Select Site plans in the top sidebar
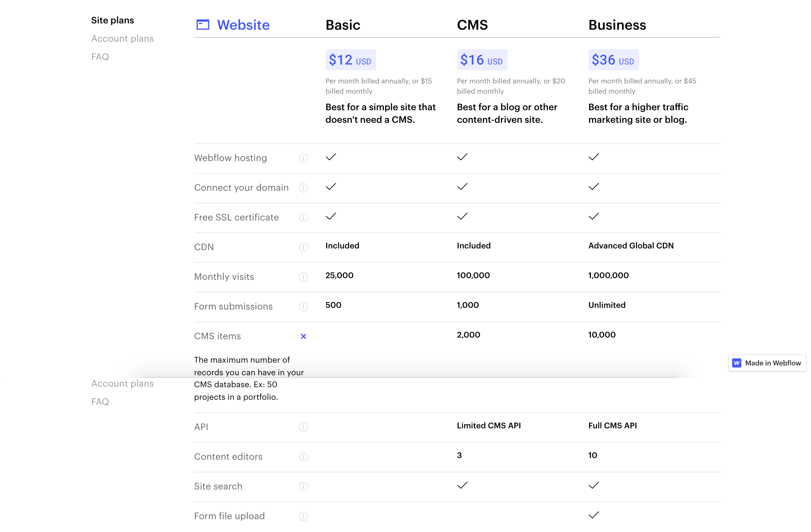 [113, 21]
